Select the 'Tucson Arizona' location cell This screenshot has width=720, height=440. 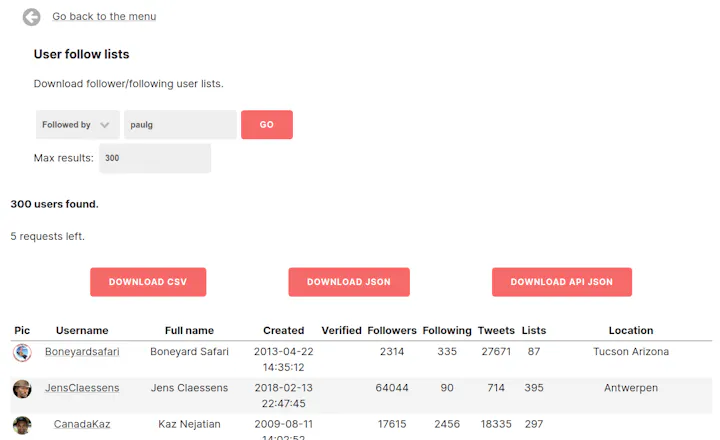tap(631, 352)
